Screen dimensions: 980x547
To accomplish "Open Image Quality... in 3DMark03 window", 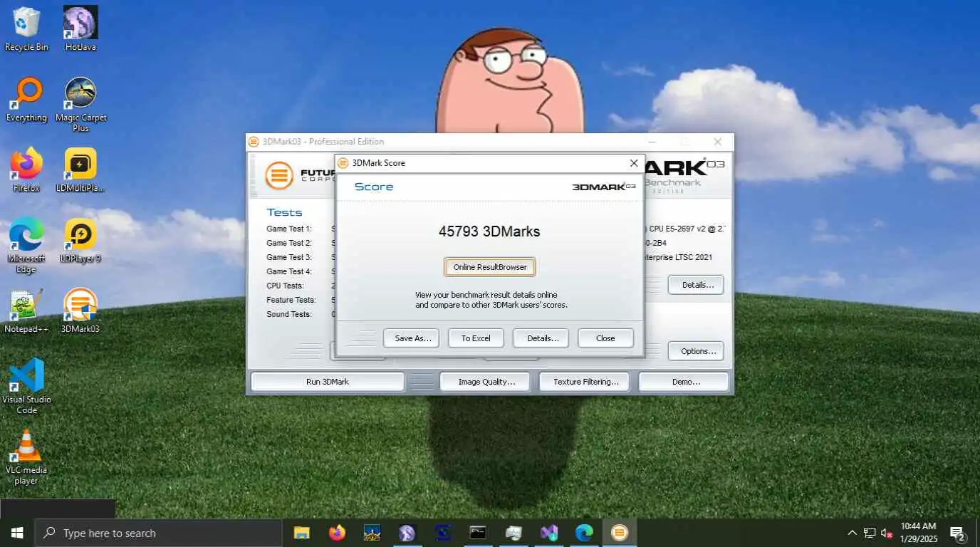I will pyautogui.click(x=485, y=382).
